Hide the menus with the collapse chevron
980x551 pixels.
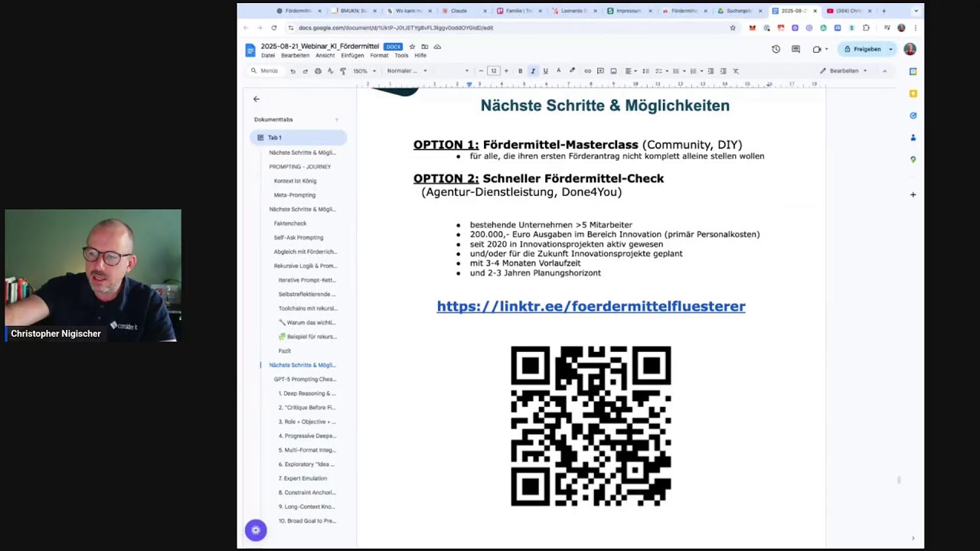(x=884, y=71)
